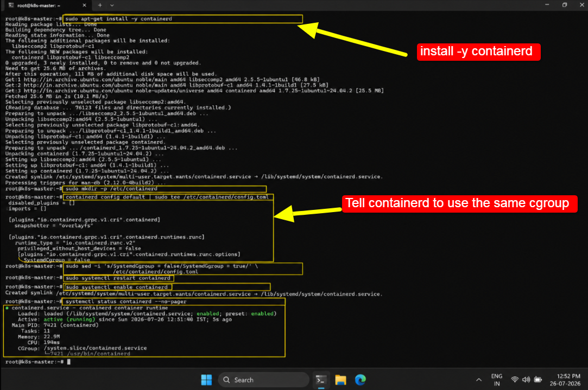Click the 'Loaded: loaded' containerd.service line

[147, 314]
